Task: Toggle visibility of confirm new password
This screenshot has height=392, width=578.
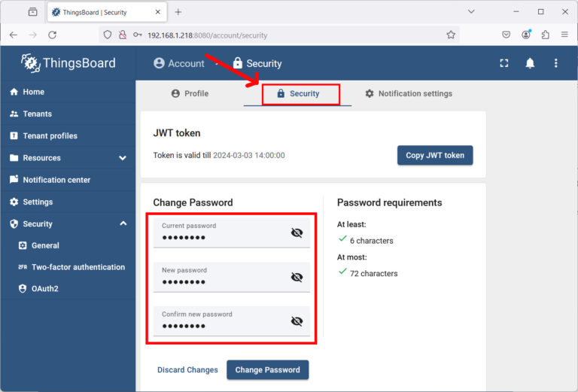Action: pos(297,322)
